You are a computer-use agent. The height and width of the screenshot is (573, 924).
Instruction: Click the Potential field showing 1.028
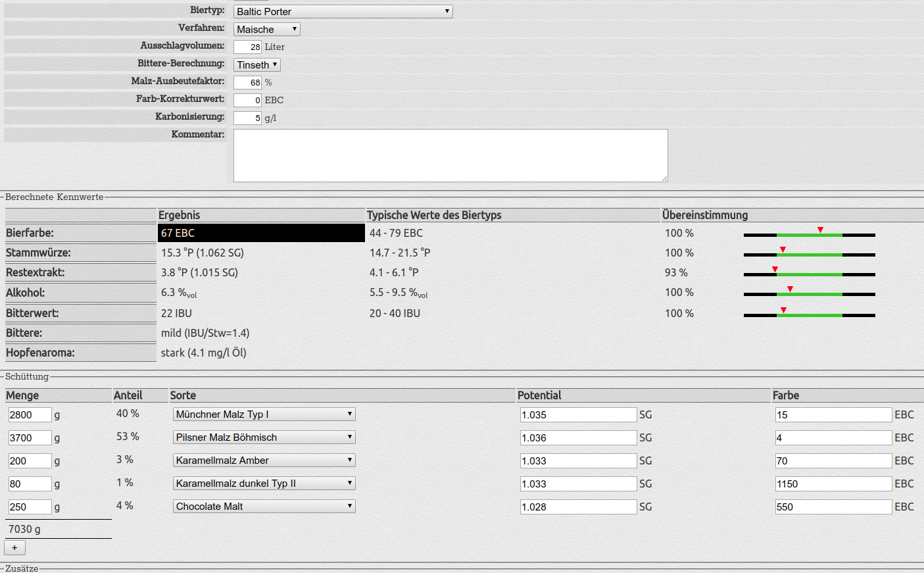[x=578, y=507]
